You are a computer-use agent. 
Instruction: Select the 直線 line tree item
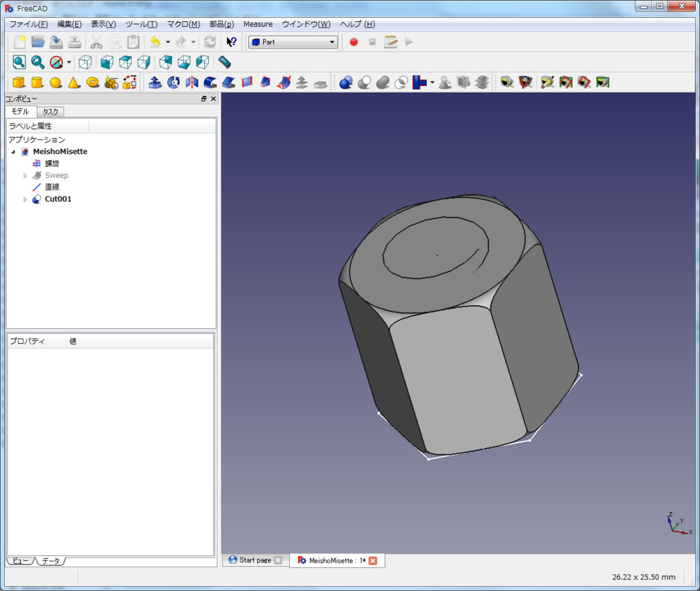click(52, 187)
